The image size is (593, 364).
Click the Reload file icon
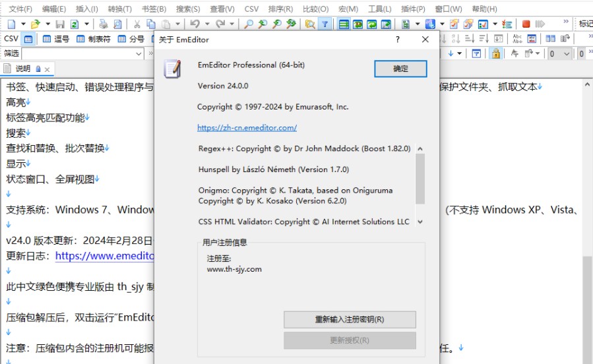click(75, 24)
